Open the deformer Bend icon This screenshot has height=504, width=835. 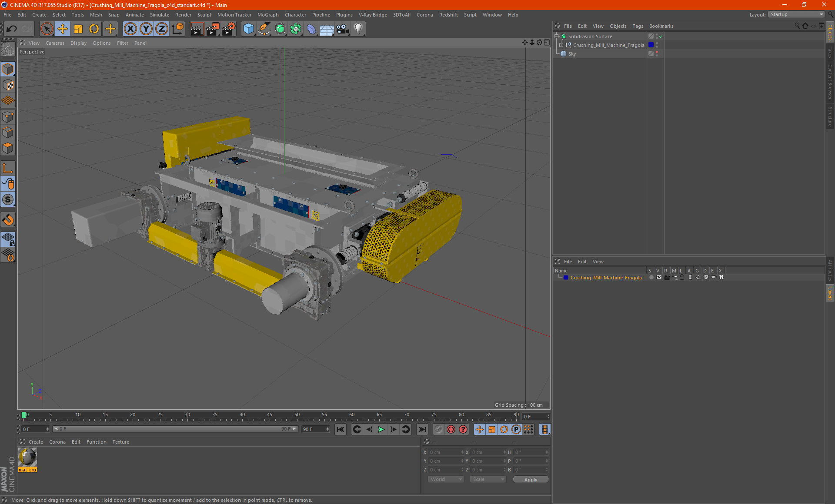click(311, 29)
